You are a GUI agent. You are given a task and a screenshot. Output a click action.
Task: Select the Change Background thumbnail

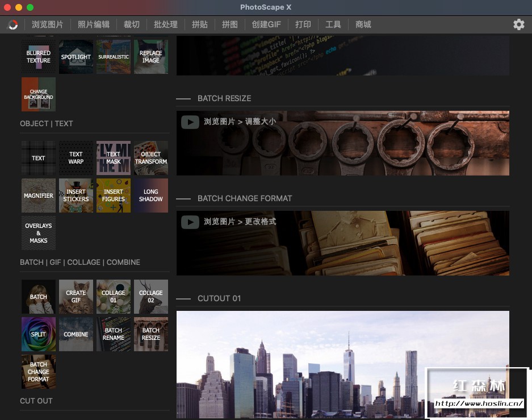pos(39,94)
